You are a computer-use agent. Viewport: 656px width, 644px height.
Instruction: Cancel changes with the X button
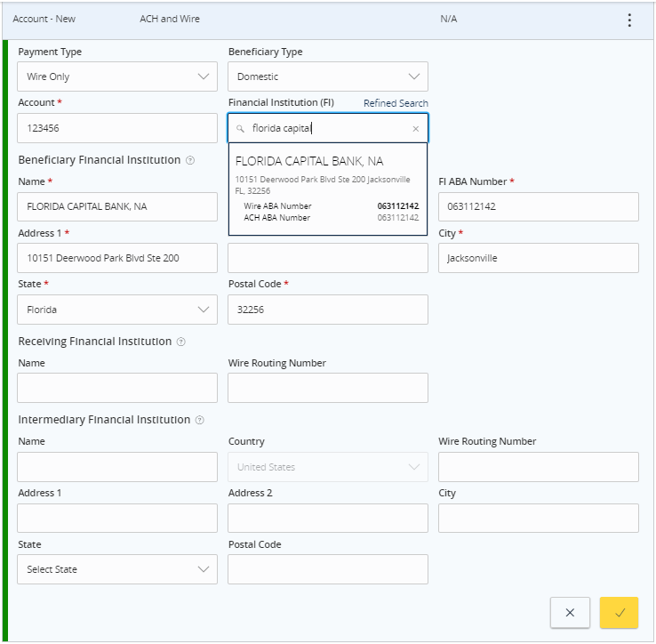point(570,613)
